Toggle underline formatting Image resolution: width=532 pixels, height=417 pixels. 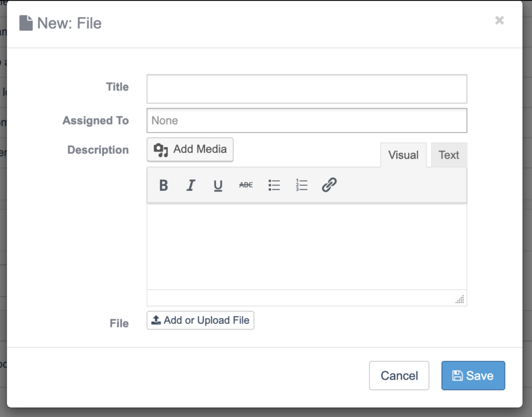click(x=218, y=185)
